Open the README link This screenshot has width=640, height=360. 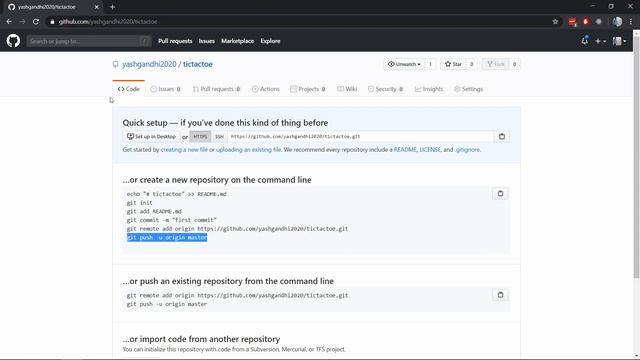click(x=405, y=150)
